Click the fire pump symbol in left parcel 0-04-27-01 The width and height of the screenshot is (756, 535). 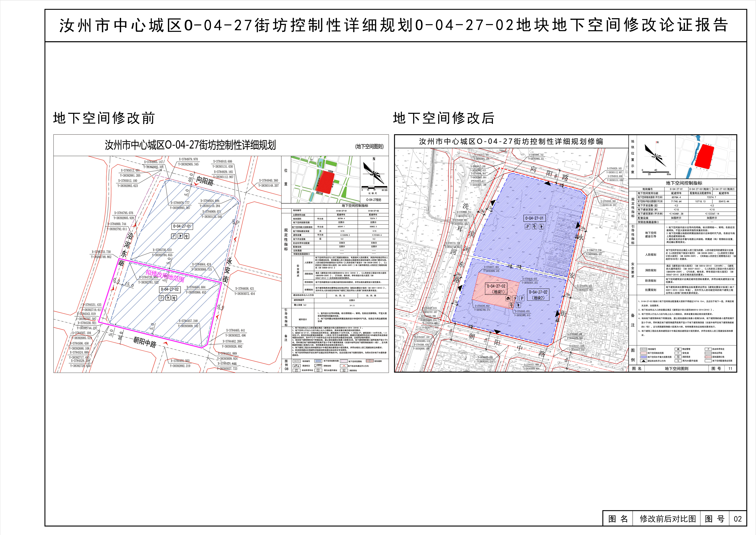click(x=186, y=236)
